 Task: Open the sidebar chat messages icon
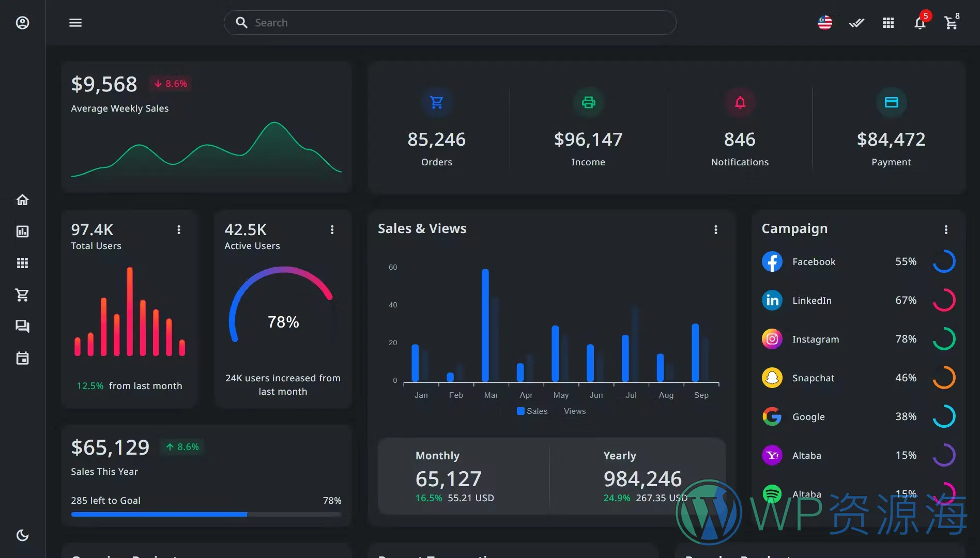coord(22,327)
